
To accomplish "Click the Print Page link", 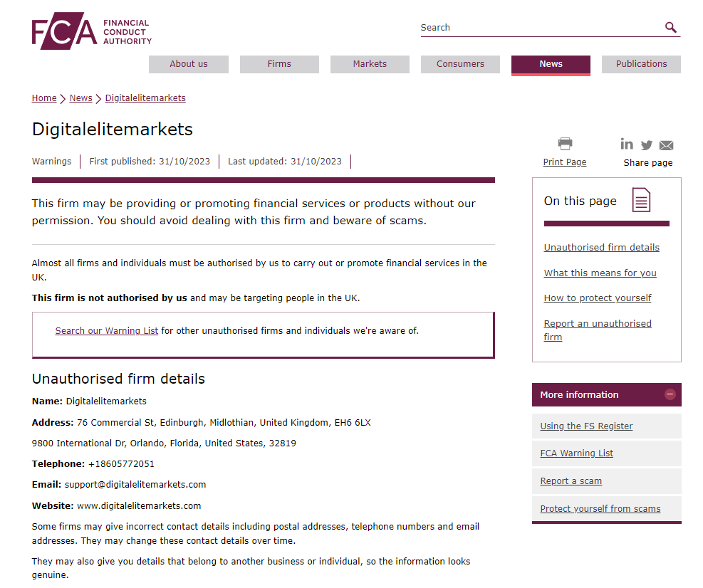I will point(565,162).
